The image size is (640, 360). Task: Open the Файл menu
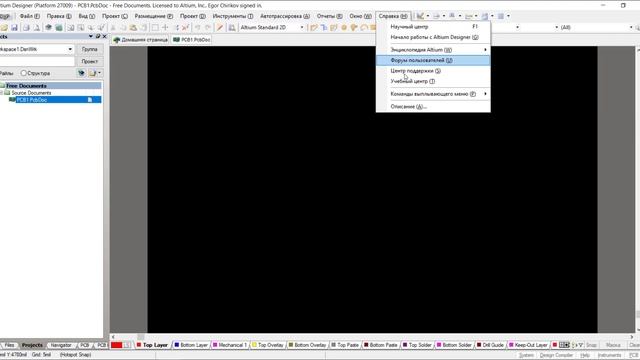coord(29,16)
